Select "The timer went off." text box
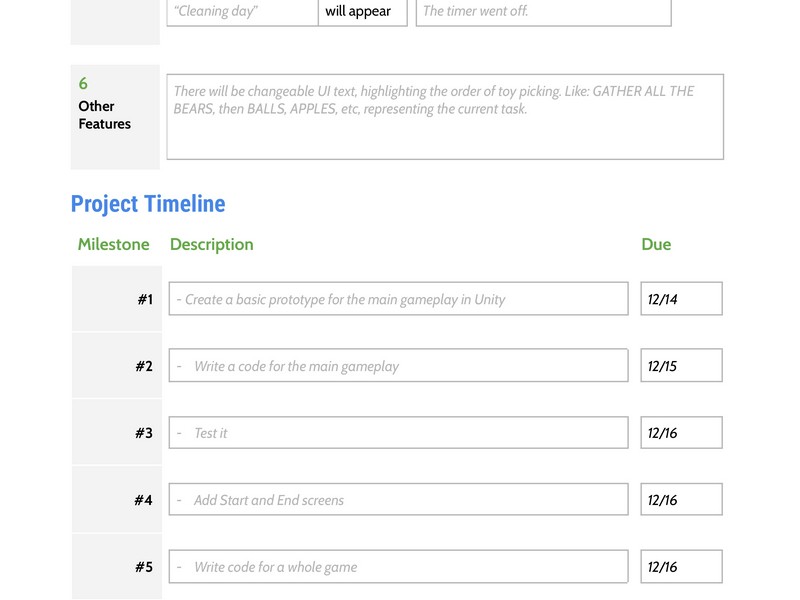Screen dimensions: 800x600 click(543, 12)
